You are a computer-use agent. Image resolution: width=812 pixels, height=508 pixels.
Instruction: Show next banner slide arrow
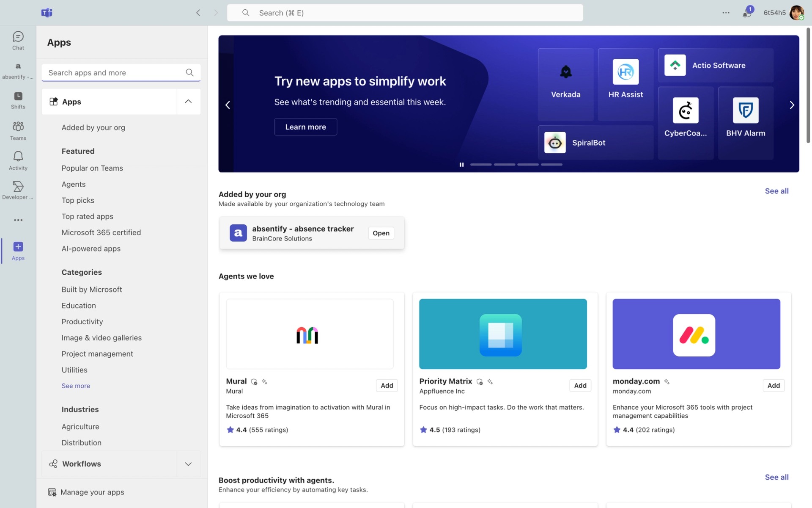click(792, 105)
